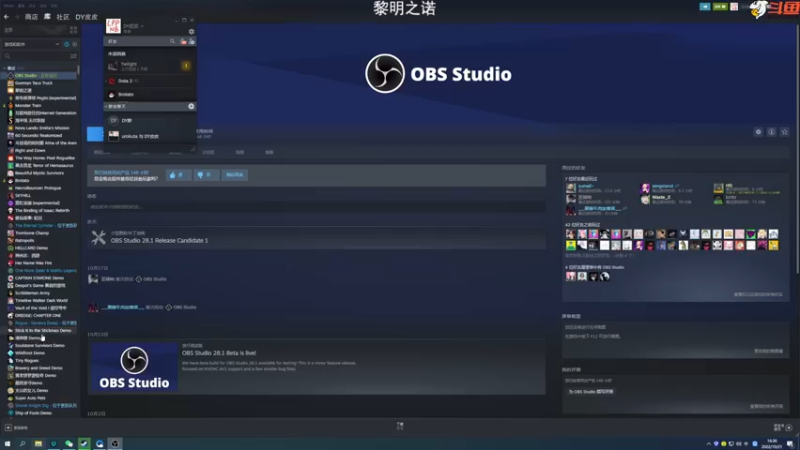800x450 pixels.
Task: Open File Explorer from taskbar
Action: (38, 444)
